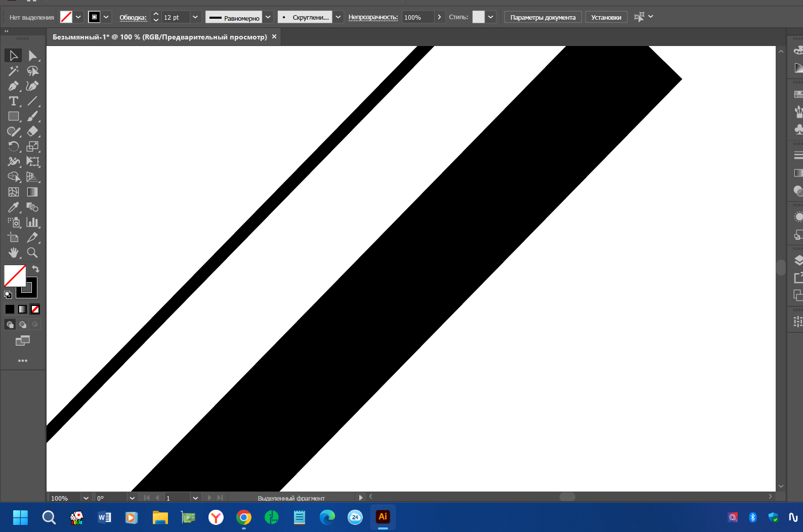This screenshot has height=532, width=803.
Task: Choose the Symbol Sprayer tool
Action: (13, 223)
